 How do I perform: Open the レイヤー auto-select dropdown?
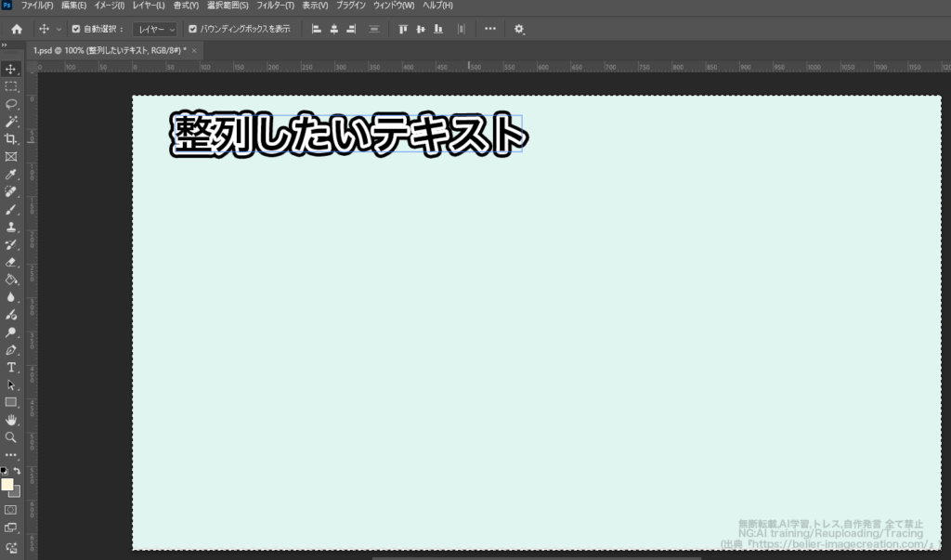pyautogui.click(x=154, y=29)
